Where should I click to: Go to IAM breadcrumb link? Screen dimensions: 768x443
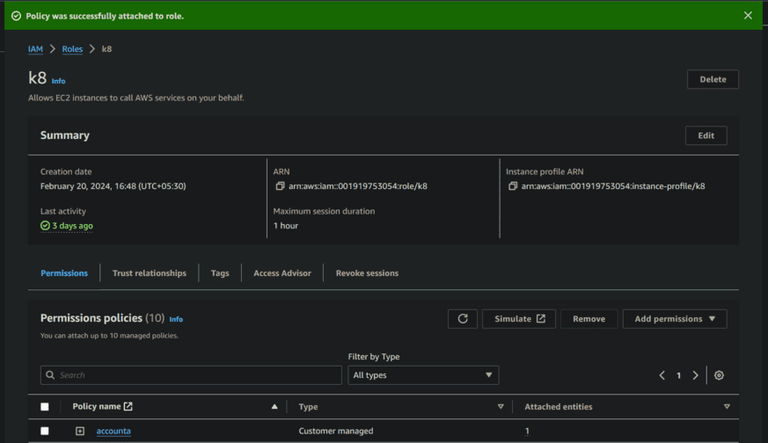[x=35, y=49]
